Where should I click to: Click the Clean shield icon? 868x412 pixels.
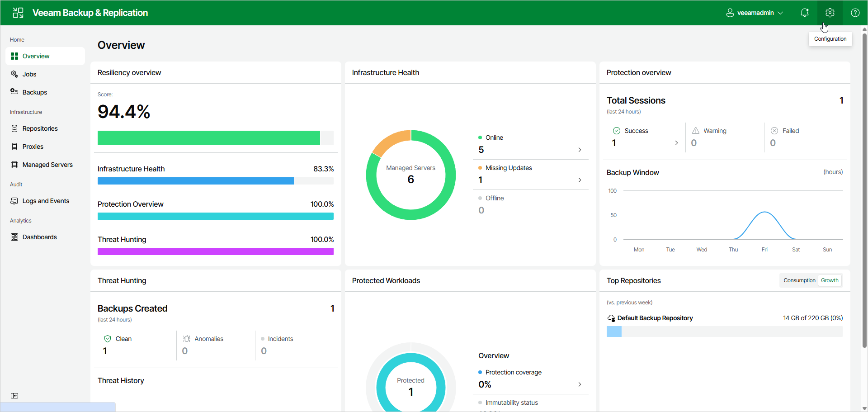click(x=108, y=339)
